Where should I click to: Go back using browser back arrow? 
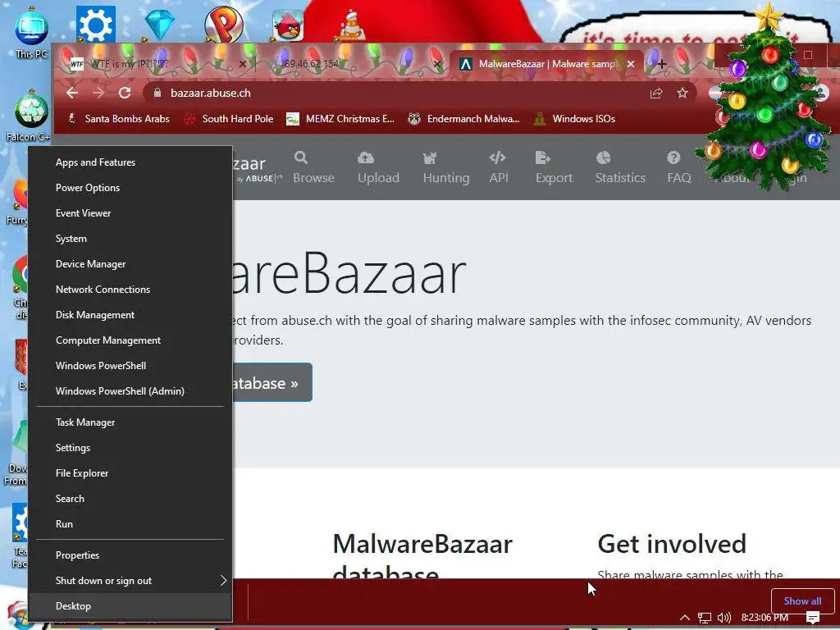click(72, 93)
